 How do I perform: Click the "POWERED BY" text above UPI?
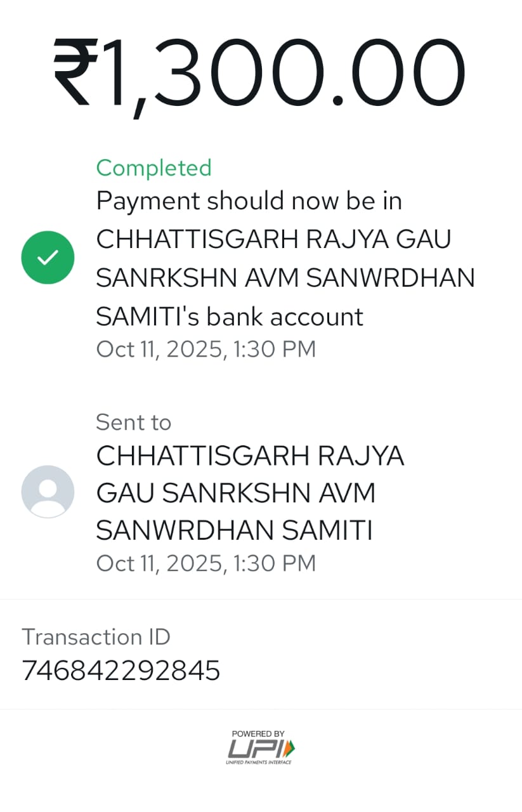pos(258,733)
